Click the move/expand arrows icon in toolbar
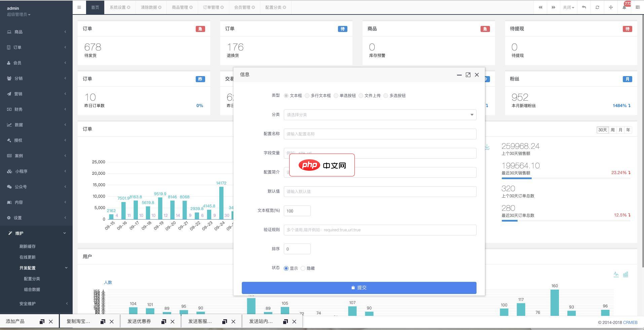Screen dimensions: 644x330 611,7
